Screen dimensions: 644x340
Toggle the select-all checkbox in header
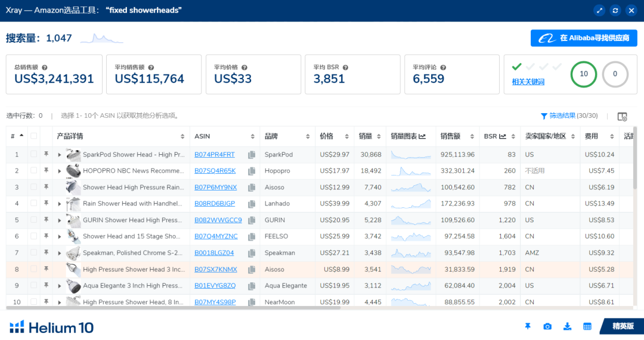coord(33,136)
